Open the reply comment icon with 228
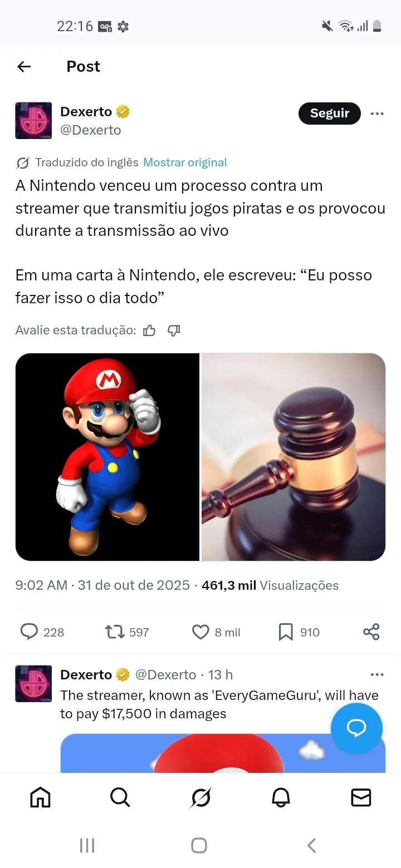The width and height of the screenshot is (401, 868). [28, 632]
